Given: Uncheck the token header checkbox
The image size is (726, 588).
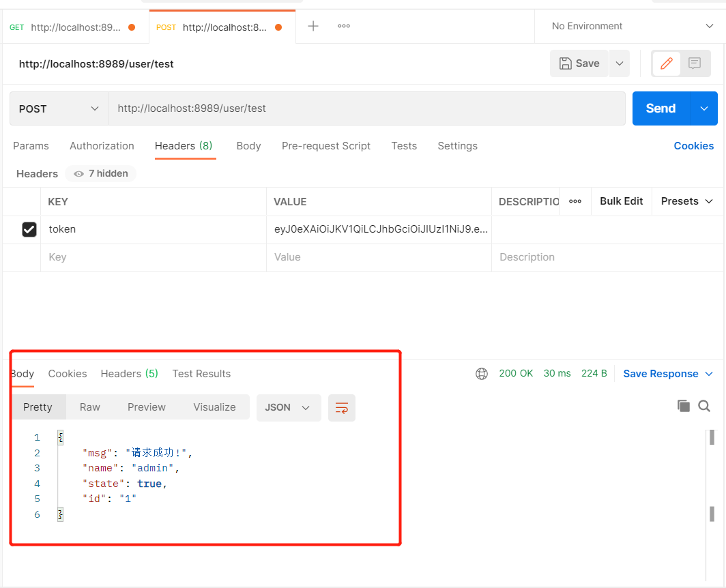Looking at the screenshot, I should coord(29,229).
